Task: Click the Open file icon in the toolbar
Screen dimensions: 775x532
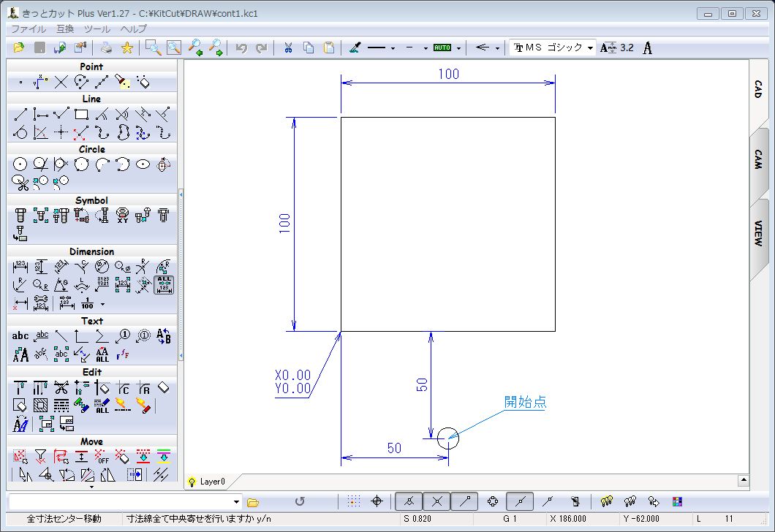Action: (19, 48)
